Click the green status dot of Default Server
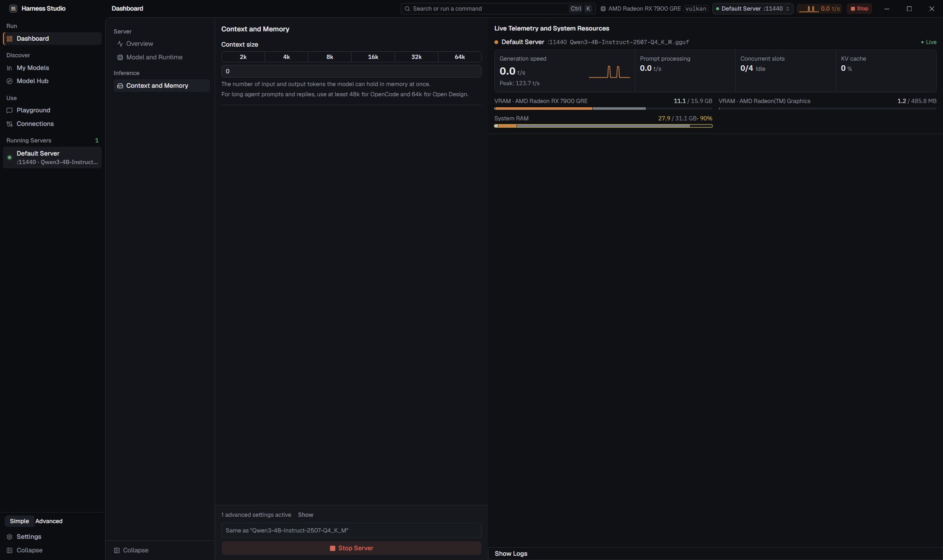Viewport: 943px width, 560px height. coord(9,157)
